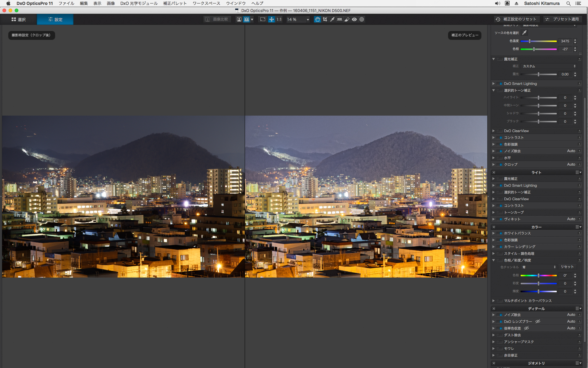The width and height of the screenshot is (588, 368).
Task: Click the プリセット適用 button
Action: coord(562,19)
